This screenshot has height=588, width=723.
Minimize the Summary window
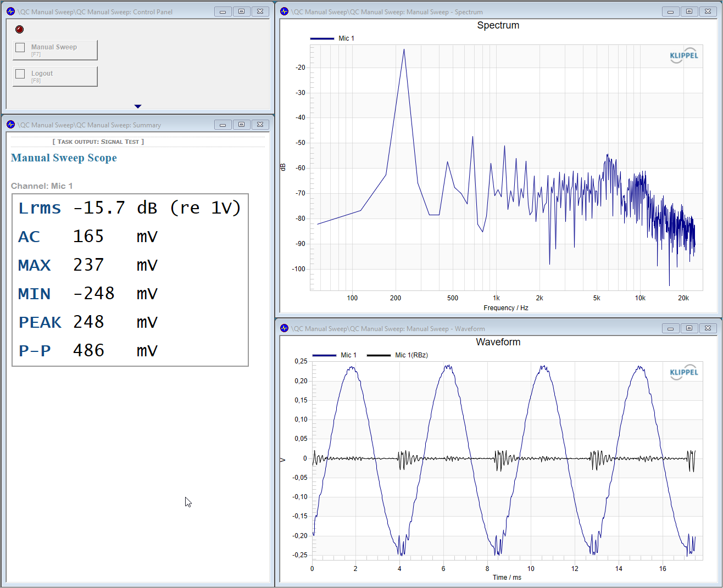coord(223,125)
